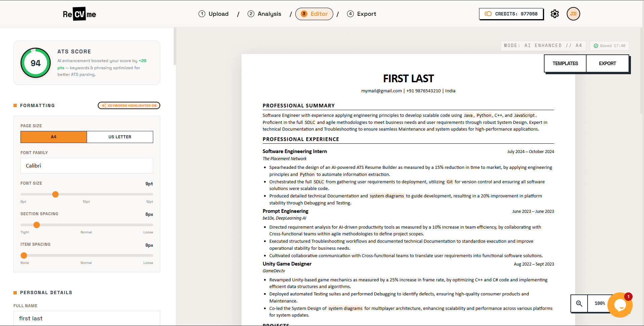Click the Loose label under Section Spacing

(x=148, y=232)
